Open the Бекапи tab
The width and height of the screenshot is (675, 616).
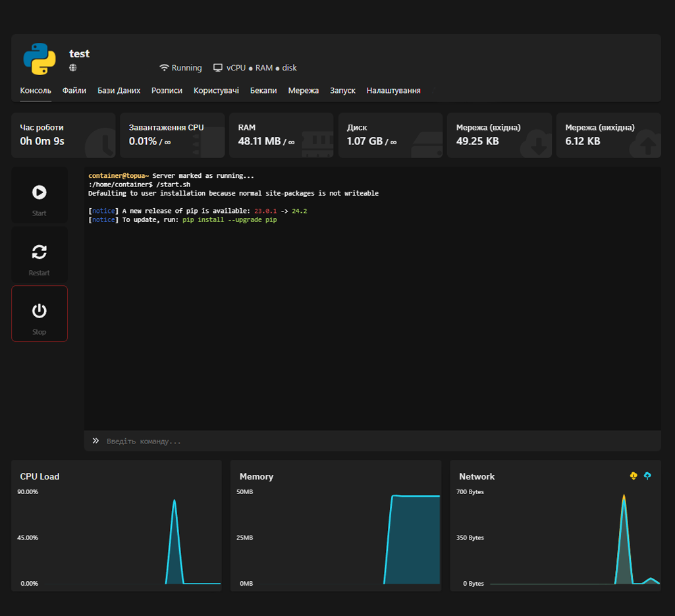click(x=263, y=90)
